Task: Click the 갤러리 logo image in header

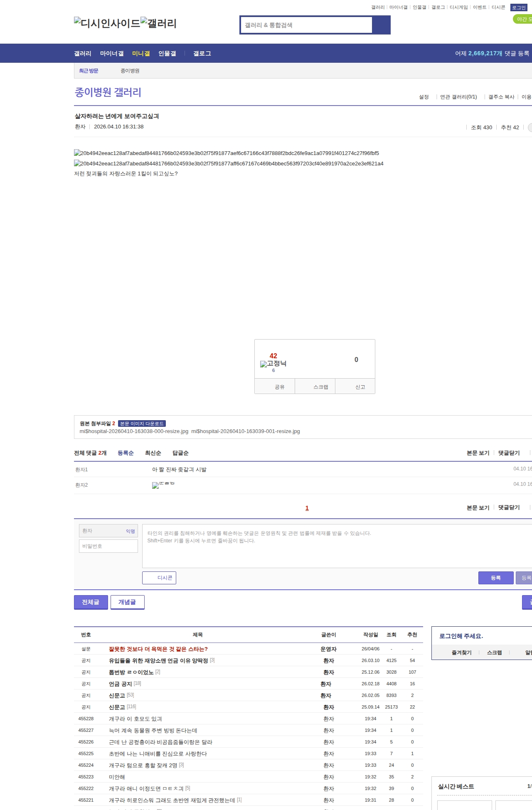Action: pyautogui.click(x=158, y=23)
